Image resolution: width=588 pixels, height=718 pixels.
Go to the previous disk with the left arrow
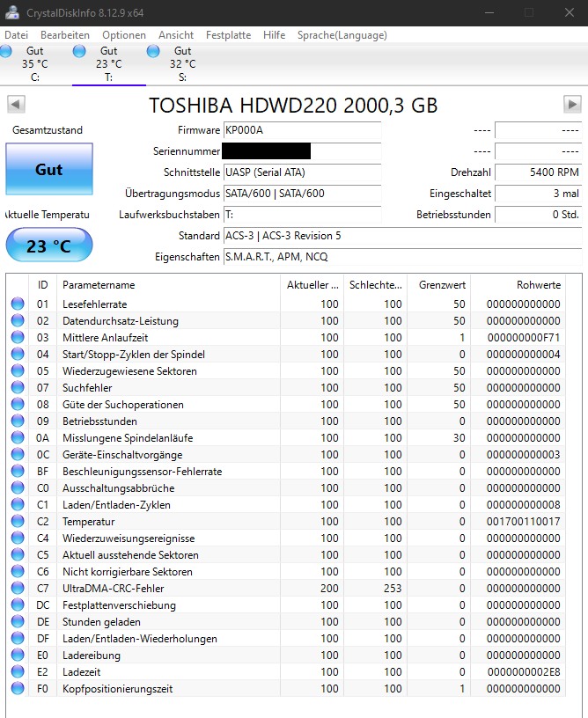pyautogui.click(x=16, y=105)
